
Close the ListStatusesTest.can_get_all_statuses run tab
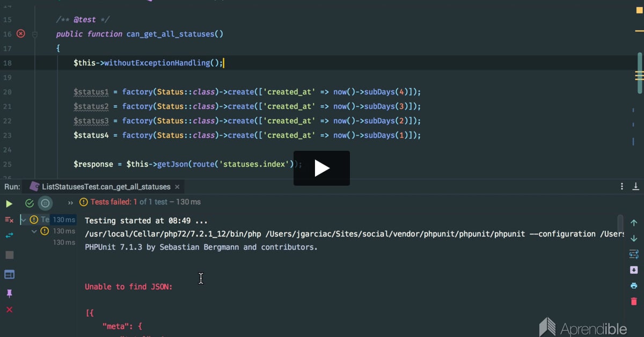178,187
